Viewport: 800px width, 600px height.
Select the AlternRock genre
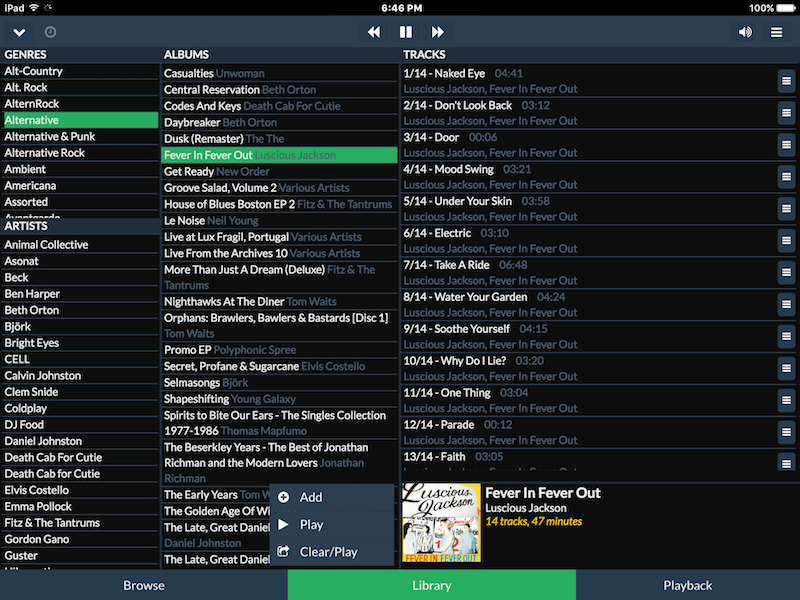81,104
